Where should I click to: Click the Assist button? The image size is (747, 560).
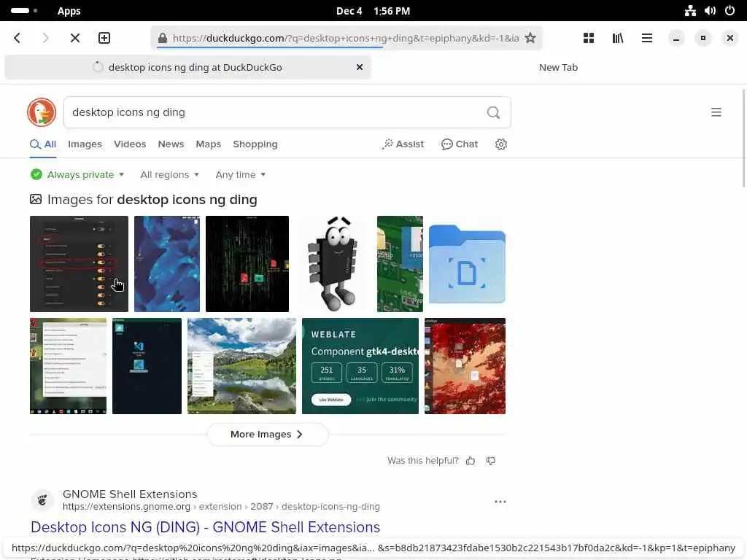pos(403,144)
